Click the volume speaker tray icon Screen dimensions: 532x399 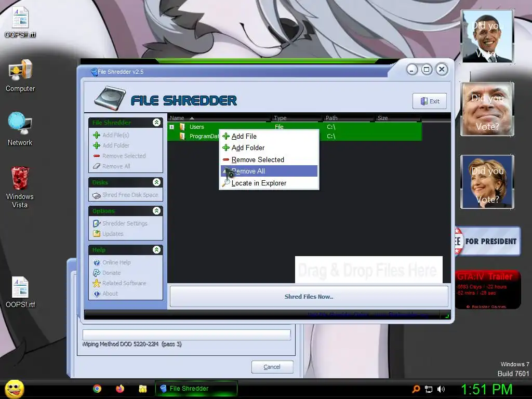(441, 389)
